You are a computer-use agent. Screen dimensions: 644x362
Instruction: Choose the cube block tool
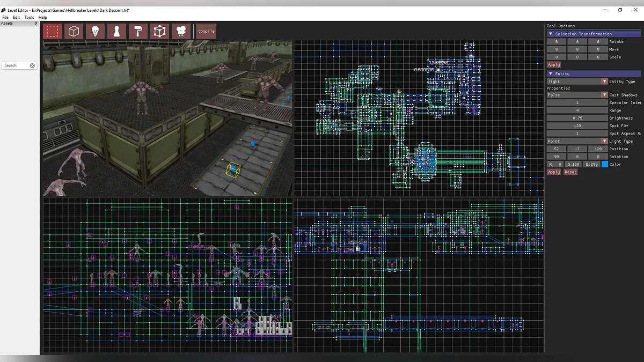(x=74, y=31)
